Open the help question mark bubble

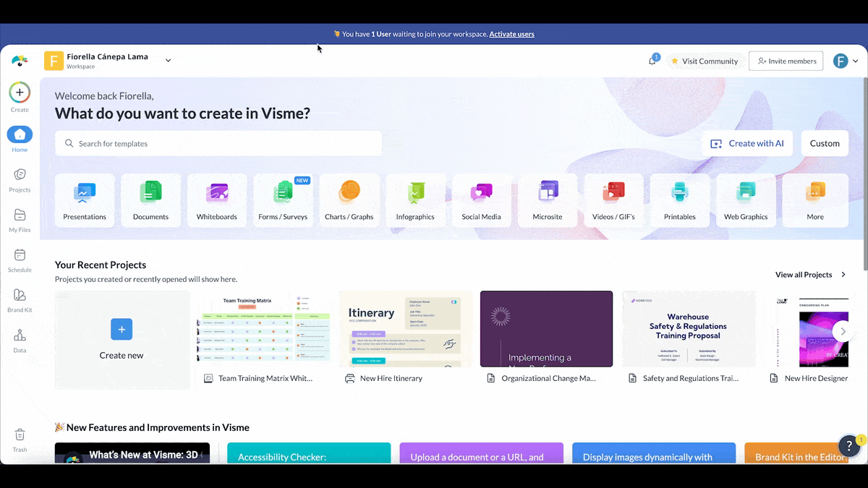(849, 446)
